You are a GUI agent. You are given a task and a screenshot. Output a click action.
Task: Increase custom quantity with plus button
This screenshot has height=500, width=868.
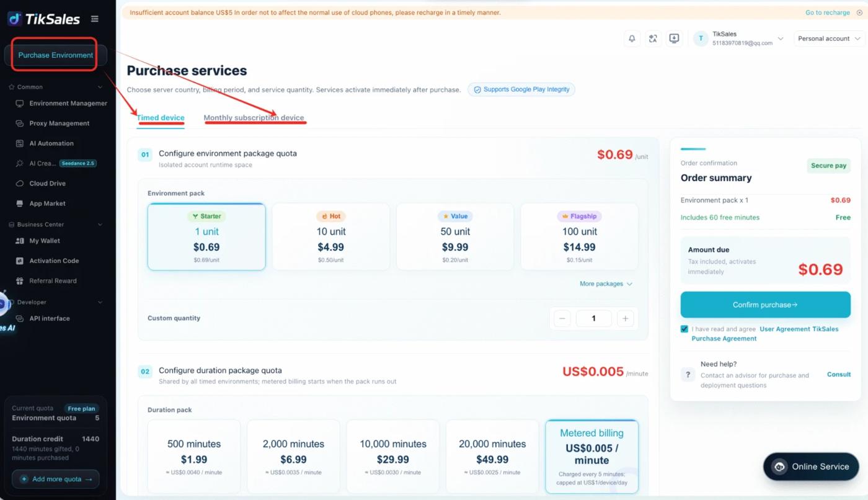pos(626,318)
